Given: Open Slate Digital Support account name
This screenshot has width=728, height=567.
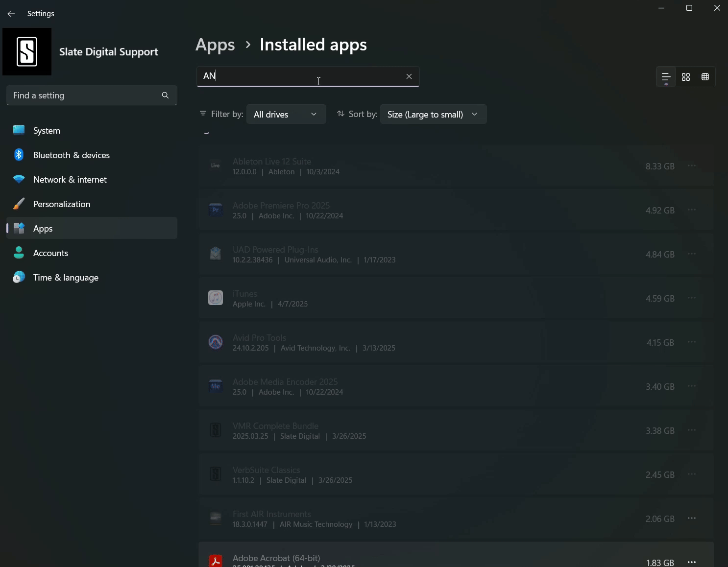Looking at the screenshot, I should pyautogui.click(x=109, y=52).
